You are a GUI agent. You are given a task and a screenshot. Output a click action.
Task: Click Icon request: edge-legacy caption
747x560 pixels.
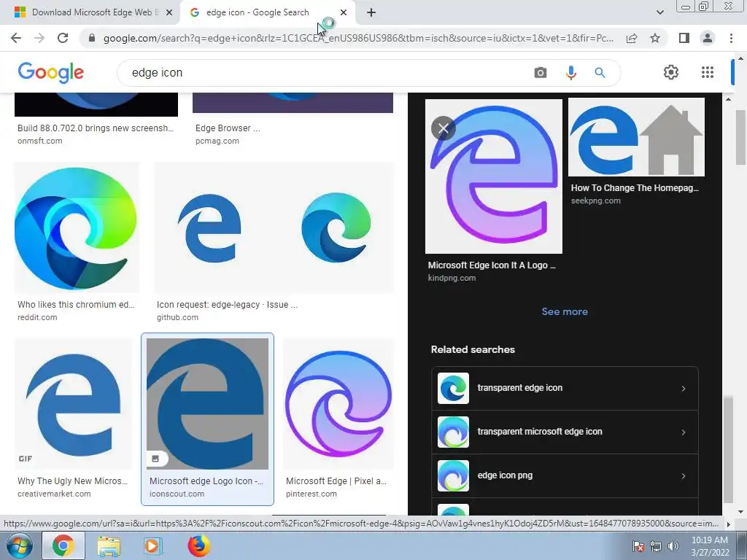tap(228, 305)
